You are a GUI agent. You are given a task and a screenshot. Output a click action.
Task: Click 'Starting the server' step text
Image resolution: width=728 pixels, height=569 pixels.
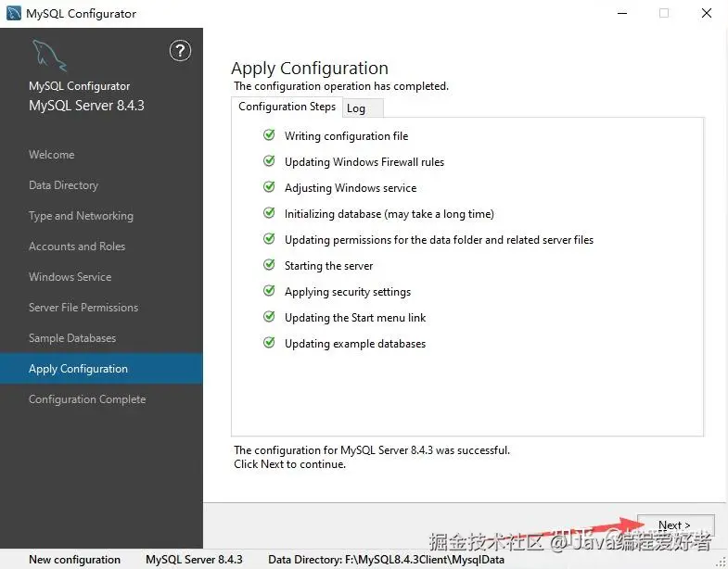[x=328, y=266]
